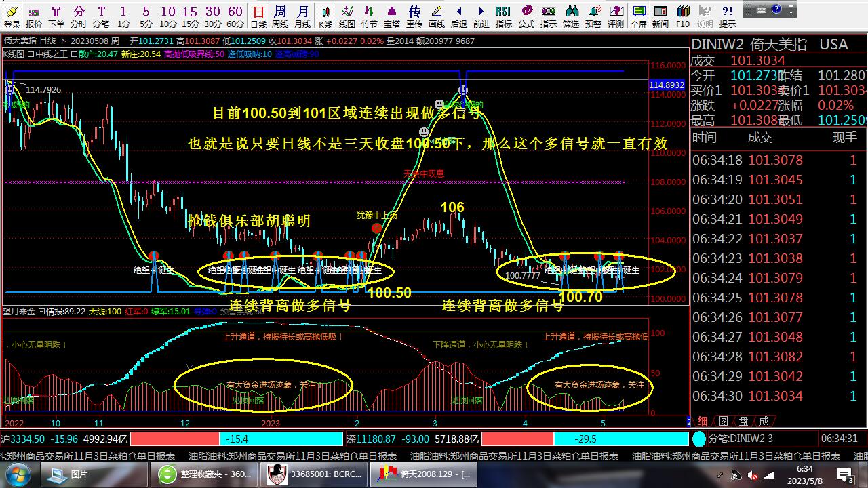
Task: Click the 预警 alert bell icon
Action: pyautogui.click(x=593, y=16)
